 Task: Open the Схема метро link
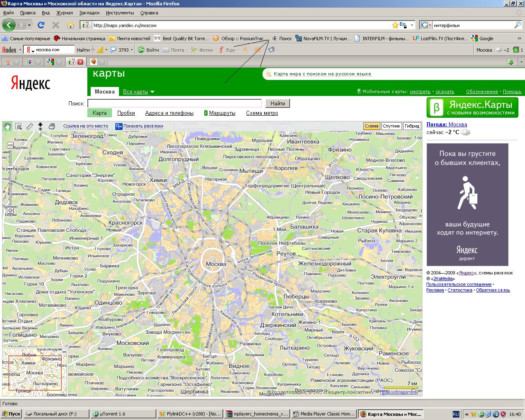[262, 113]
